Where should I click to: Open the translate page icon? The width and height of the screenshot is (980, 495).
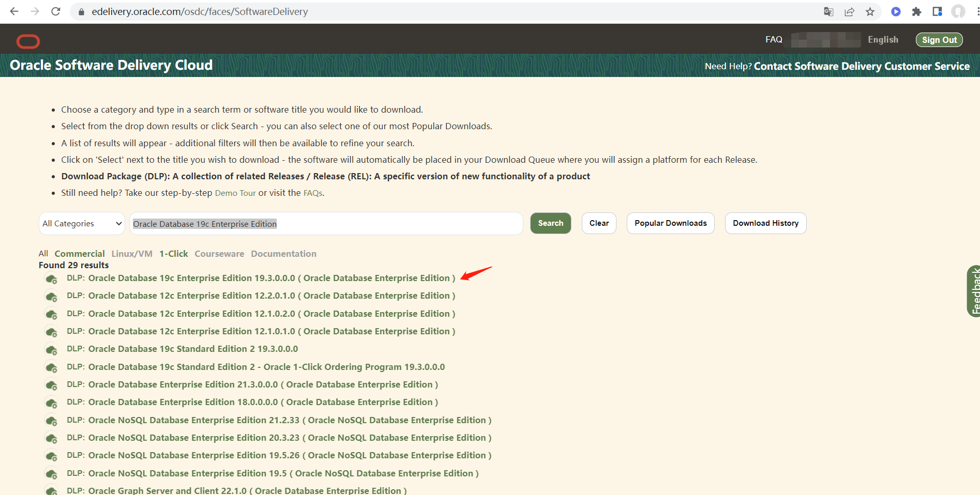[x=828, y=12]
